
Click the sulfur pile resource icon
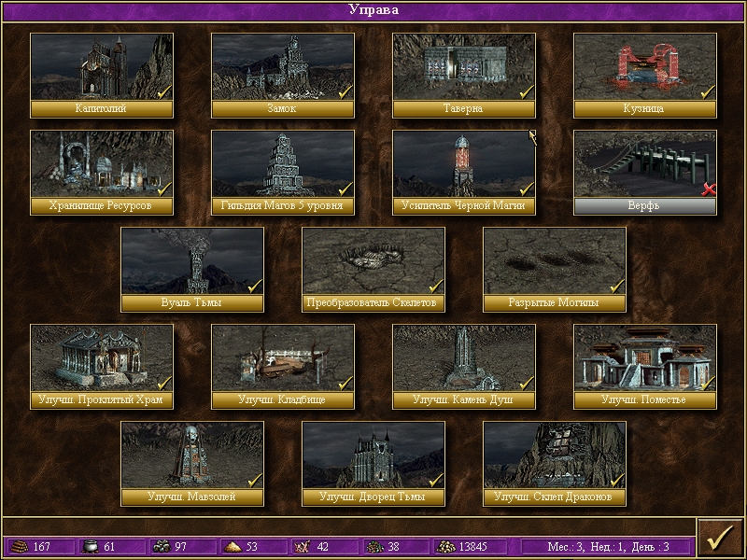pos(233,546)
